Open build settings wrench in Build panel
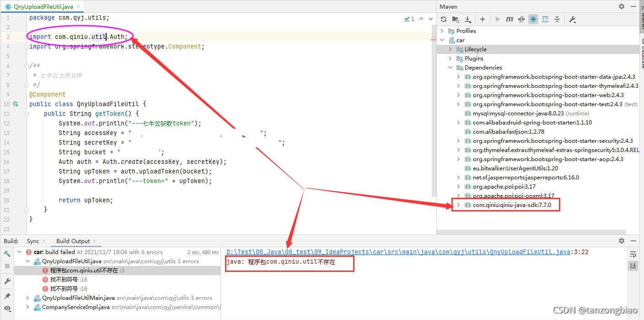 coord(7,280)
